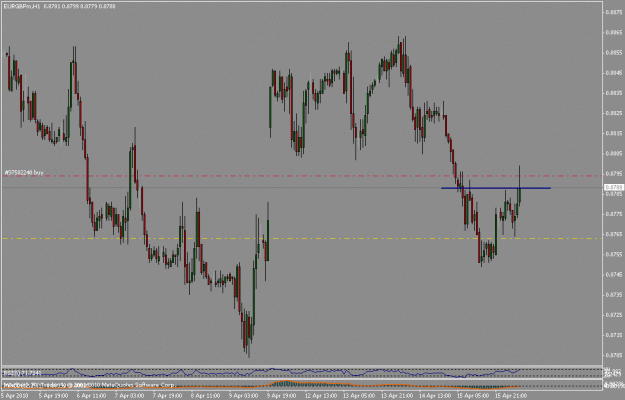
Task: Select the blue horizontal trendline
Action: tap(495, 188)
